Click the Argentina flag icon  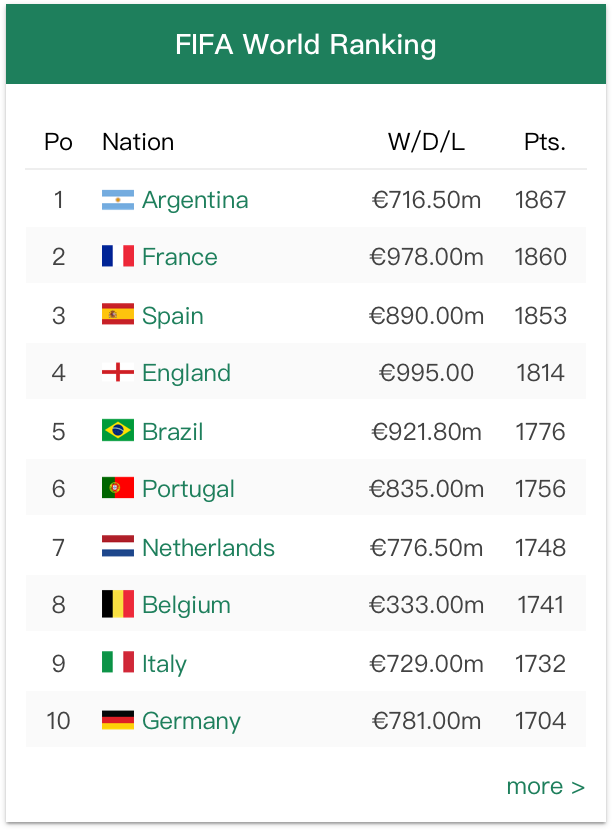click(x=117, y=200)
